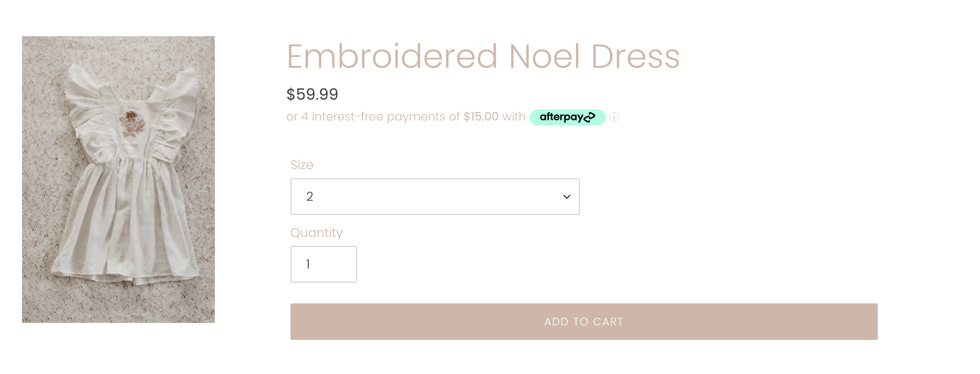Click the Afterpay info icon
The image size is (980, 374).
coord(614,117)
